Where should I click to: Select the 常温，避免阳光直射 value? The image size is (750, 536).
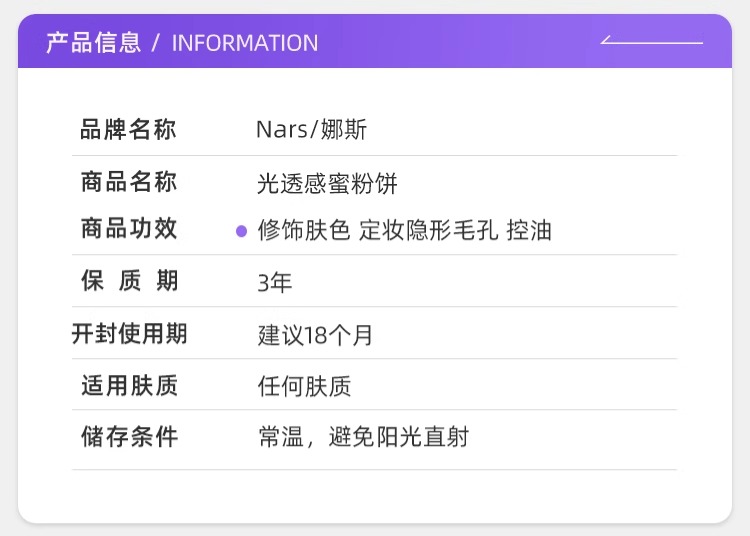tap(364, 437)
